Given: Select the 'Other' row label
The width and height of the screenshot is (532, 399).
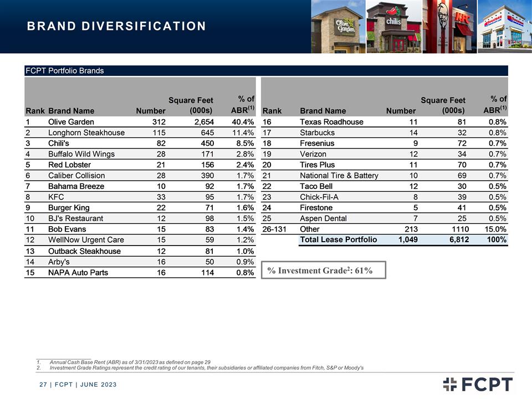Looking at the screenshot, I should pyautogui.click(x=309, y=229).
